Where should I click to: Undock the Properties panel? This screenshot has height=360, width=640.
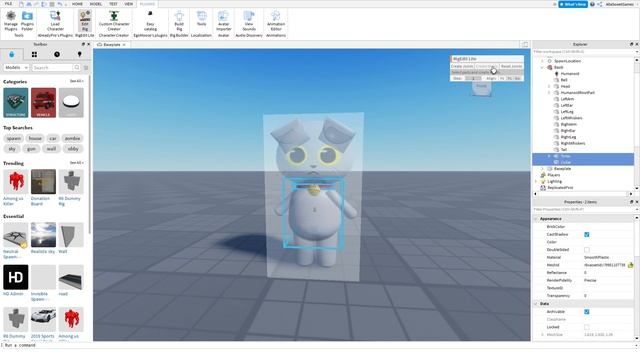point(631,202)
